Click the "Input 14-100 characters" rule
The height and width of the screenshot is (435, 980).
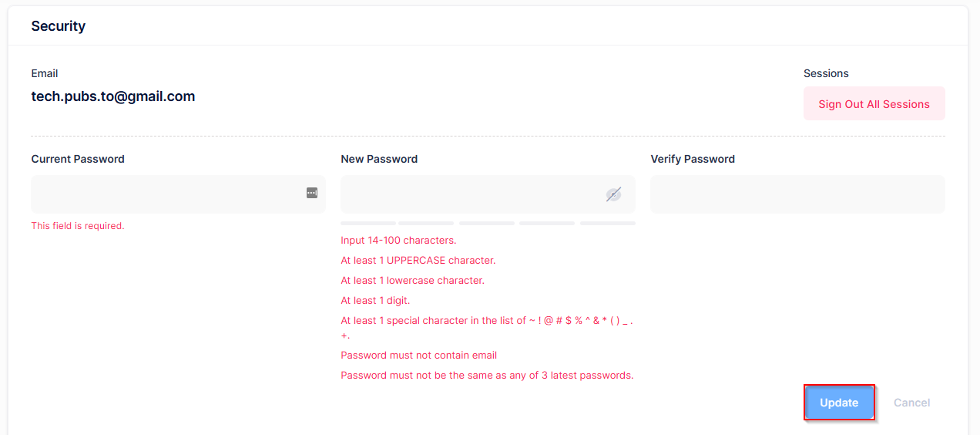[x=398, y=241]
